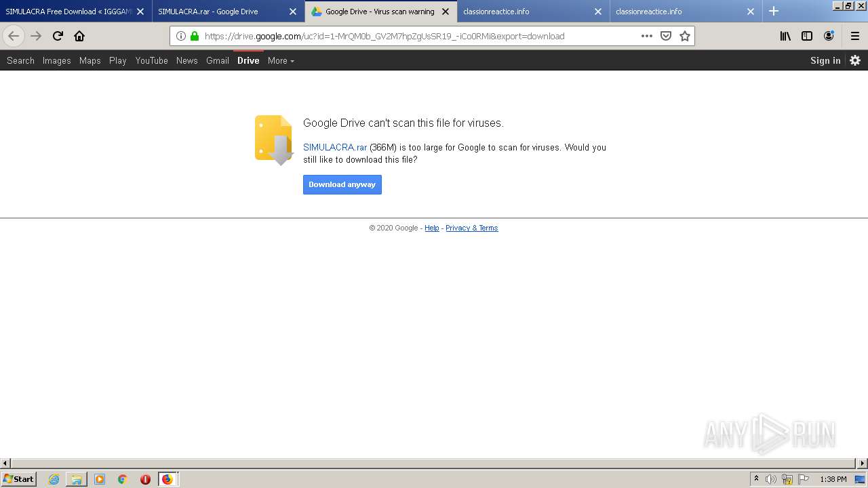This screenshot has height=488, width=868.
Task: Click the browser Back arrow
Action: click(14, 36)
